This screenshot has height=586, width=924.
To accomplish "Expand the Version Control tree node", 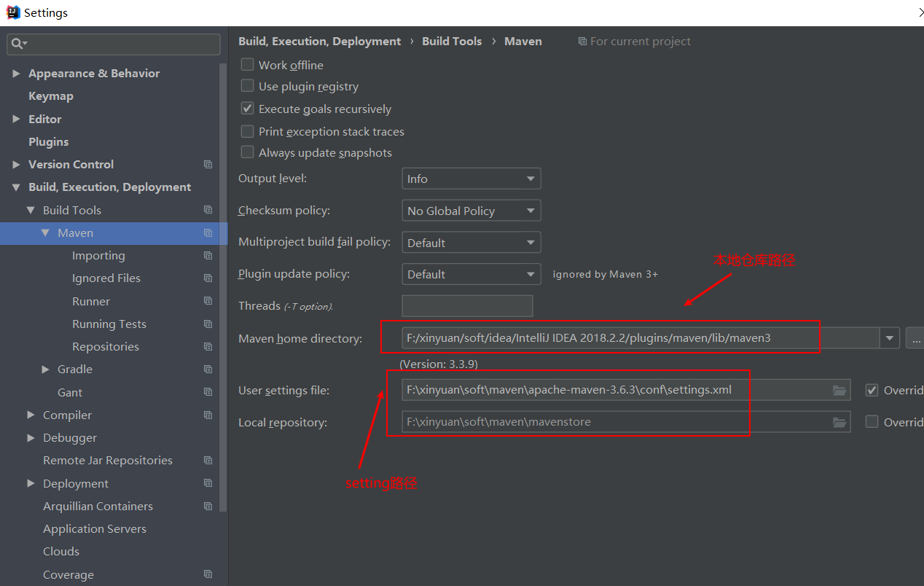I will pyautogui.click(x=16, y=165).
